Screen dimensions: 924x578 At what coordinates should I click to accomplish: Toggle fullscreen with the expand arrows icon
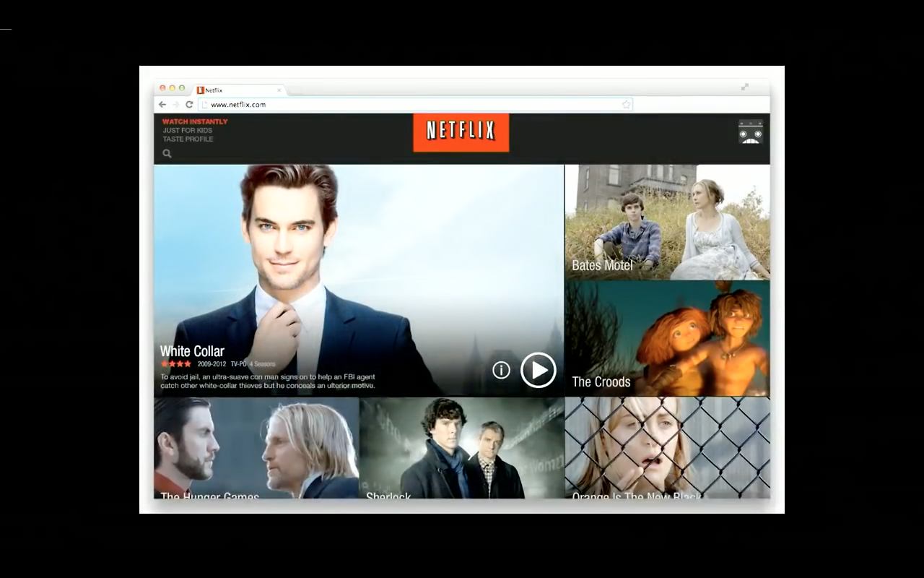pyautogui.click(x=744, y=87)
